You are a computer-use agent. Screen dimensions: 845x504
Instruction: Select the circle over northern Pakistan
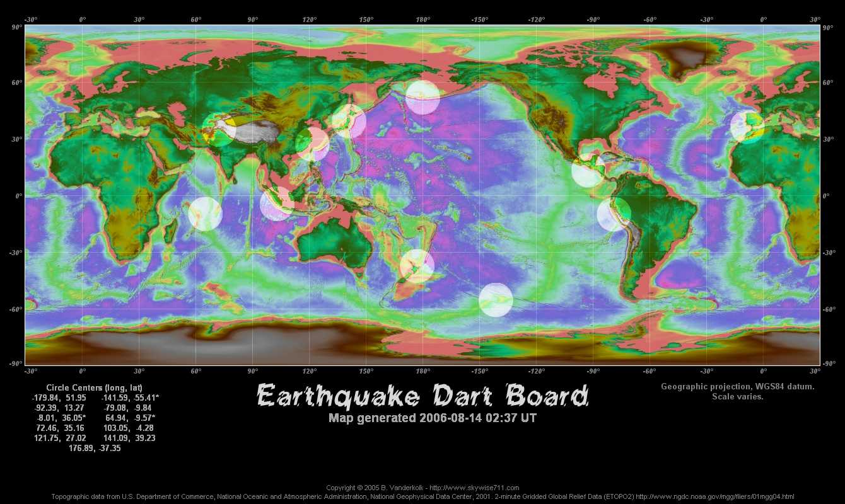click(x=219, y=129)
